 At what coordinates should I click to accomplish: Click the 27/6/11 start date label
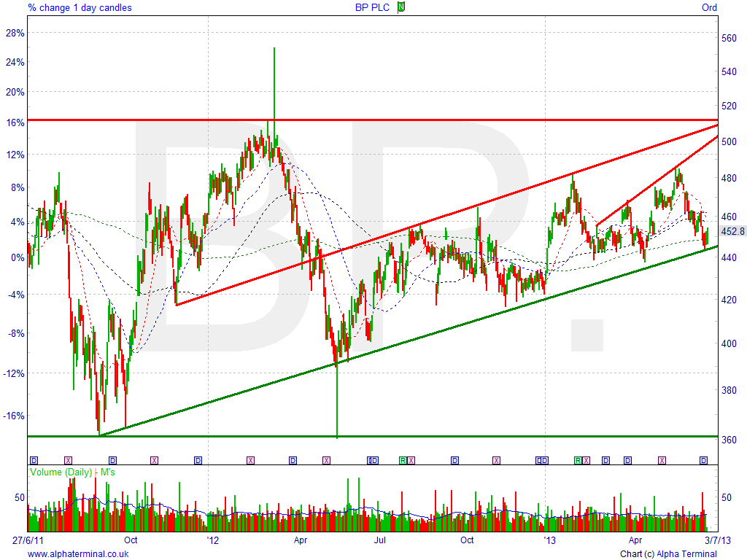click(28, 540)
